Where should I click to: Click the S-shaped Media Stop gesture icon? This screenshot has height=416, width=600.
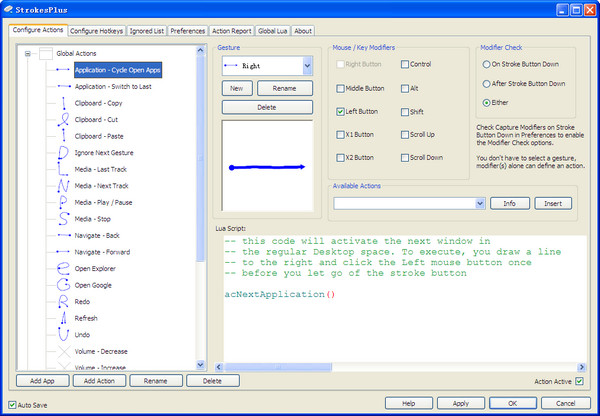[x=64, y=219]
